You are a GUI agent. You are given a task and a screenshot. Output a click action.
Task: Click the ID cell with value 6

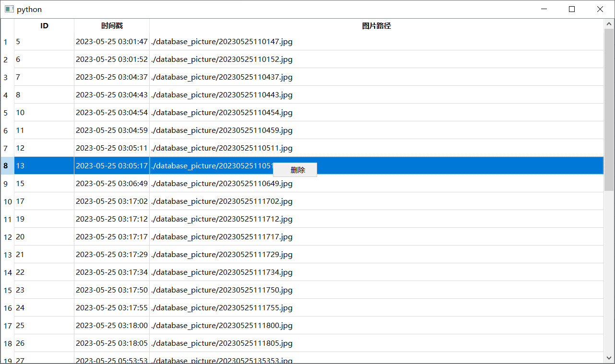(x=44, y=59)
